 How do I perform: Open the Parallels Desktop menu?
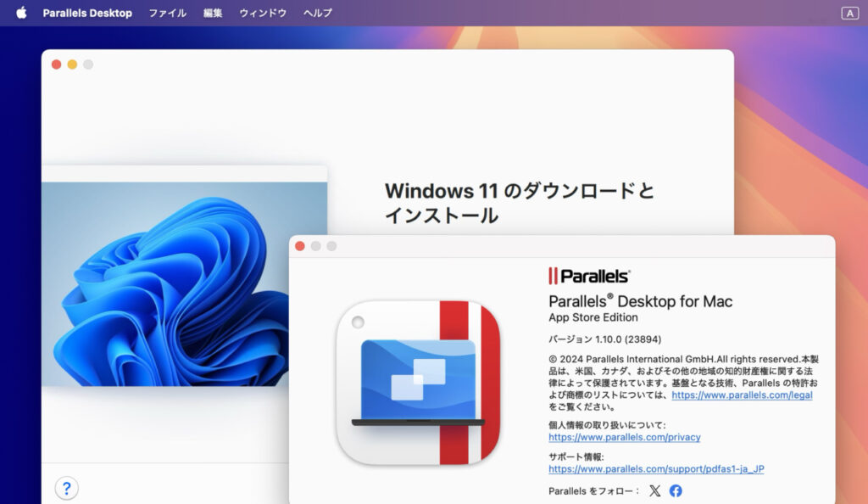[x=87, y=13]
